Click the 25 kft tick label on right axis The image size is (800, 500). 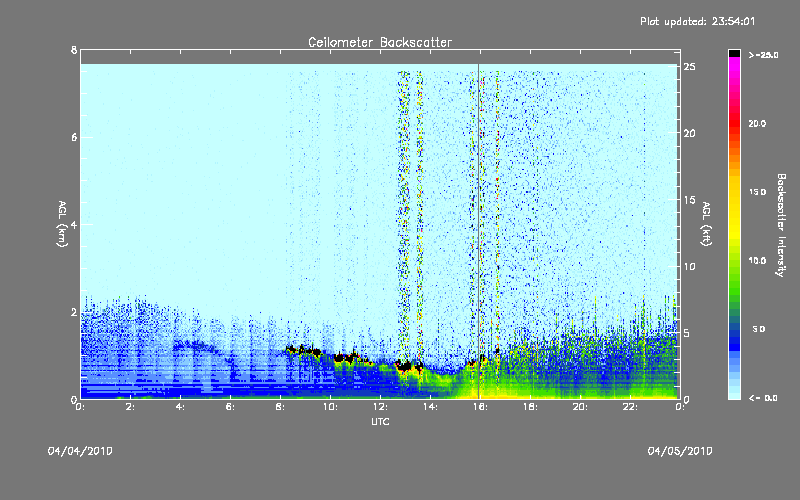pyautogui.click(x=689, y=67)
